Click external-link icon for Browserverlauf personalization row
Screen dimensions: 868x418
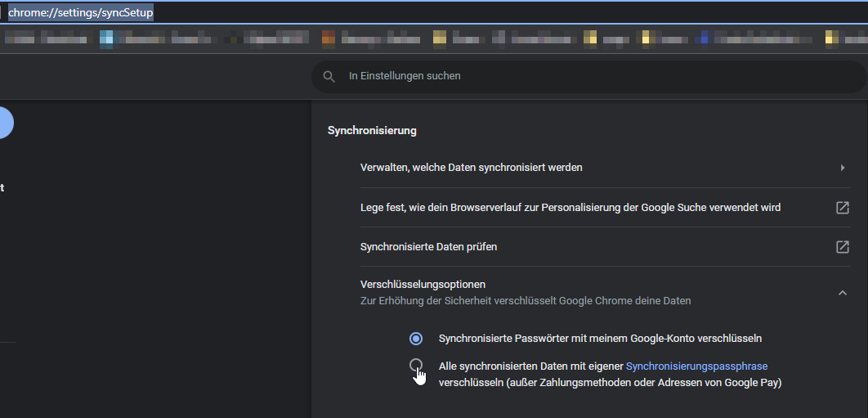coord(842,208)
